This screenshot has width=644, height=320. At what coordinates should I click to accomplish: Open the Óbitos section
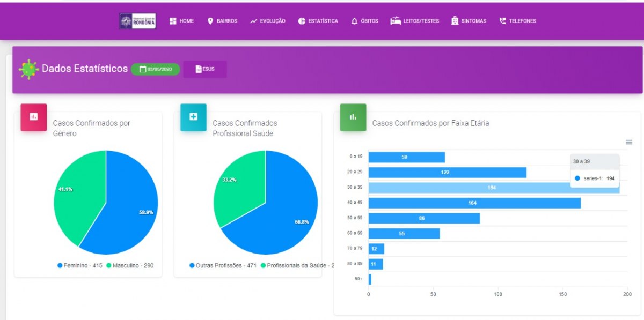click(364, 21)
